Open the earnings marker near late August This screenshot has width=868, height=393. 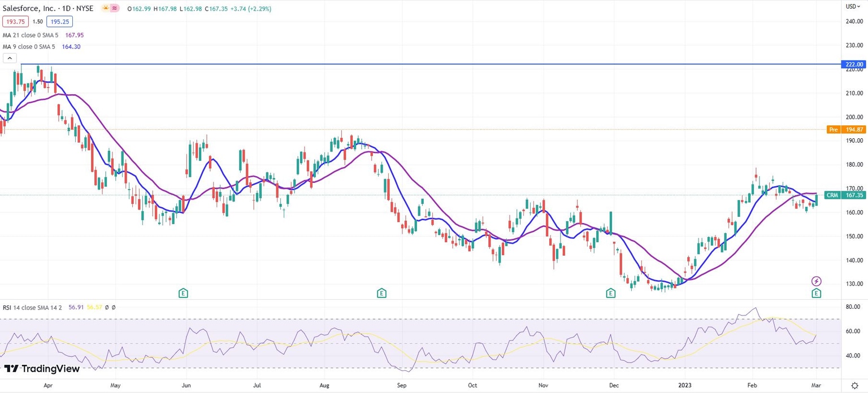381,293
